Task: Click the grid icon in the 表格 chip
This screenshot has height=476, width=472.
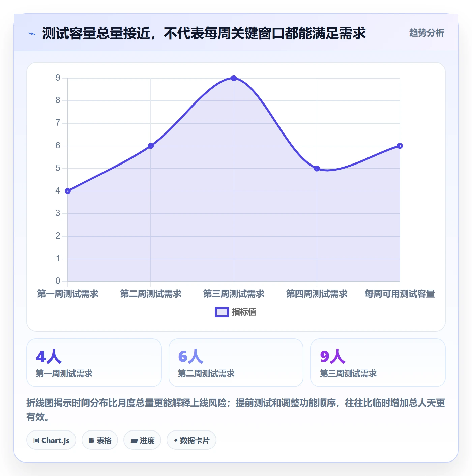Action: pos(91,440)
